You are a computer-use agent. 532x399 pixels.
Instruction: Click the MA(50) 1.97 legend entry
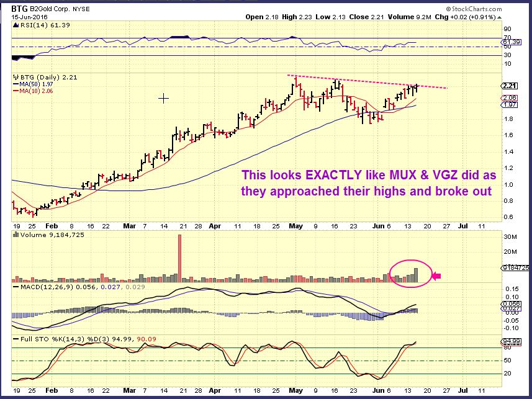[36, 84]
